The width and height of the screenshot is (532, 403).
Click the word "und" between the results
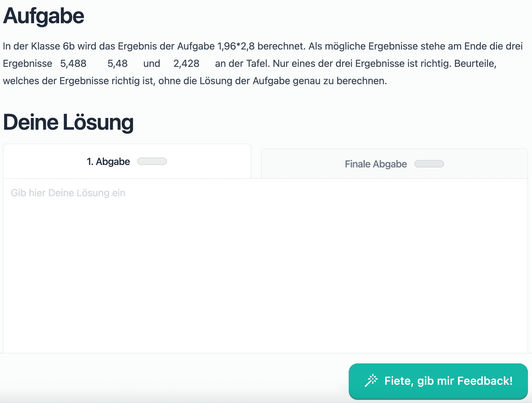[151, 63]
